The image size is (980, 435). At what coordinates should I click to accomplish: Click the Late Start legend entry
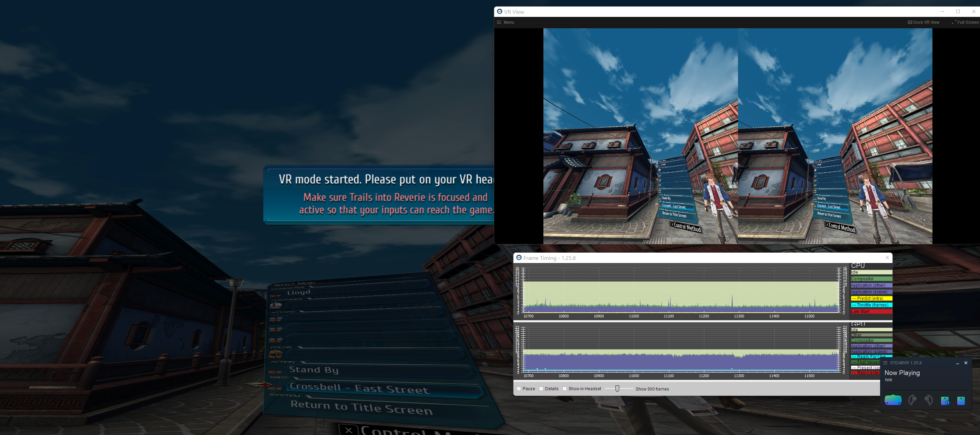[871, 311]
